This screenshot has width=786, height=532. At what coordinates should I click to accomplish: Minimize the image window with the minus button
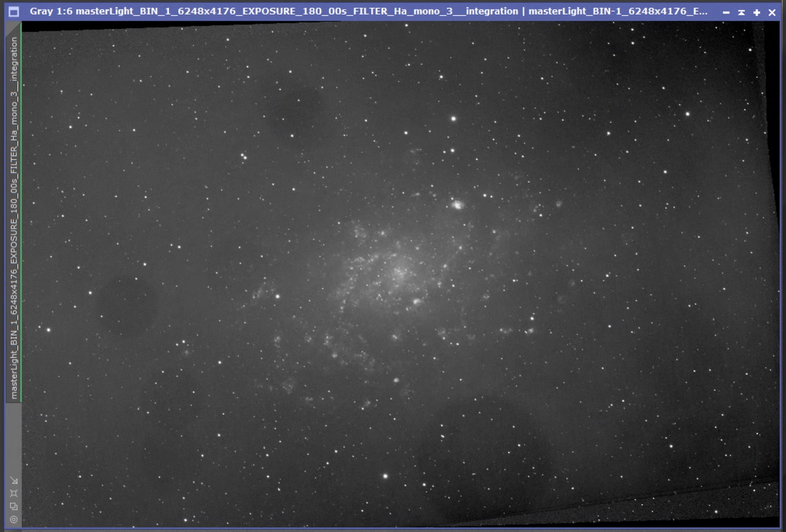pos(726,12)
